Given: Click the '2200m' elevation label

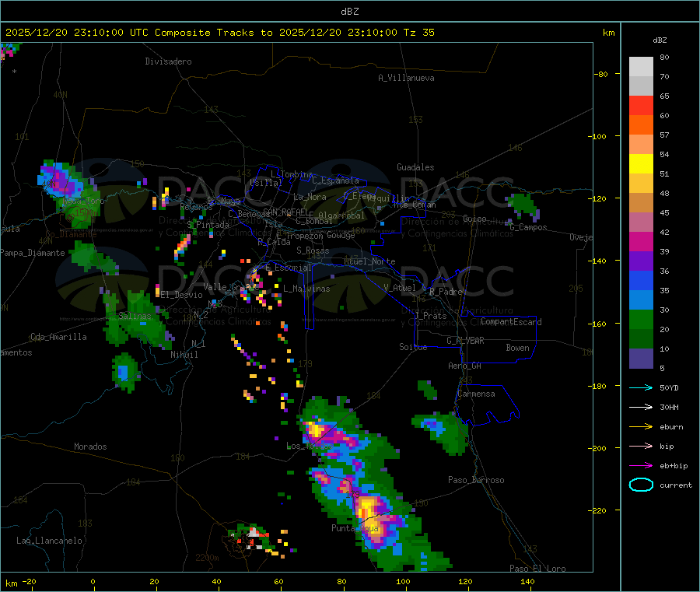Looking at the screenshot, I should coord(207,558).
